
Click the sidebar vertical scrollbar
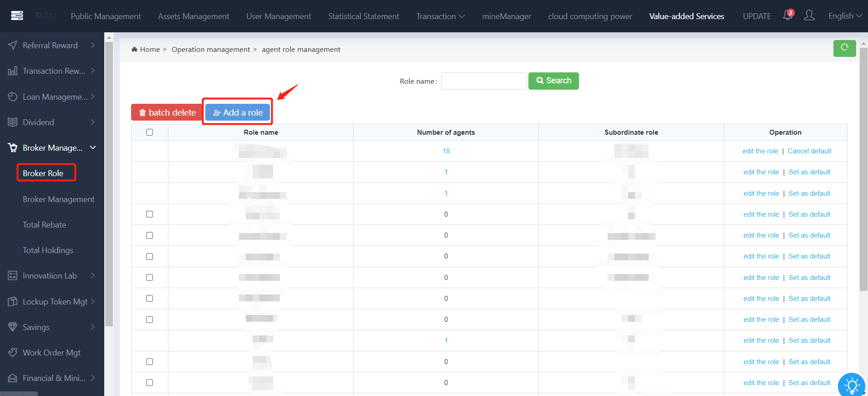[x=109, y=184]
